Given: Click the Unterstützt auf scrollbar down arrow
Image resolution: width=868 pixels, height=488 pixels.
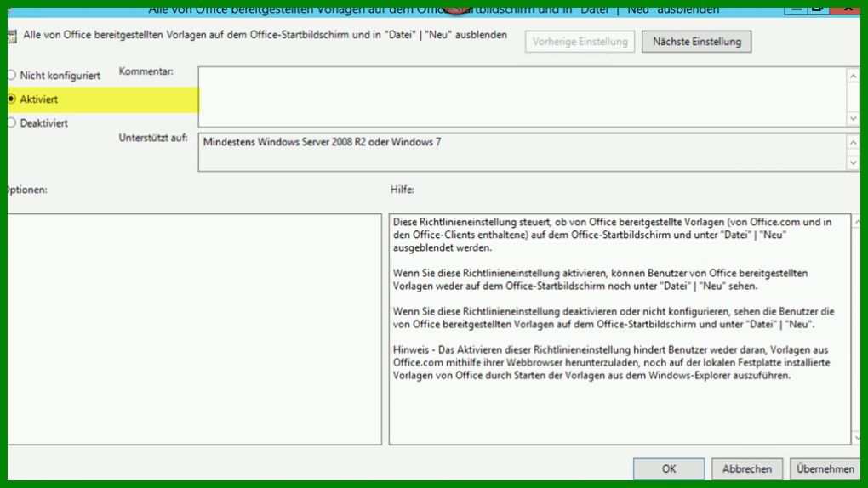Looking at the screenshot, I should 853,162.
